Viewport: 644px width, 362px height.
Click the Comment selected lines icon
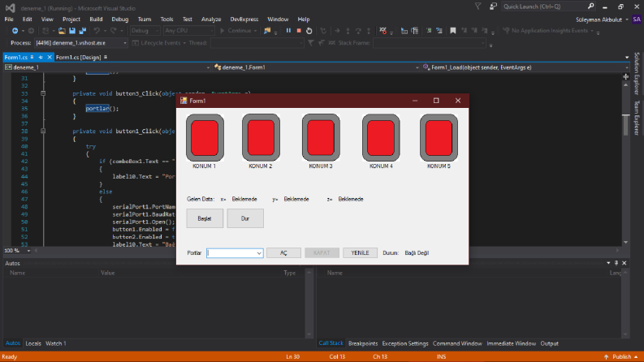428,31
